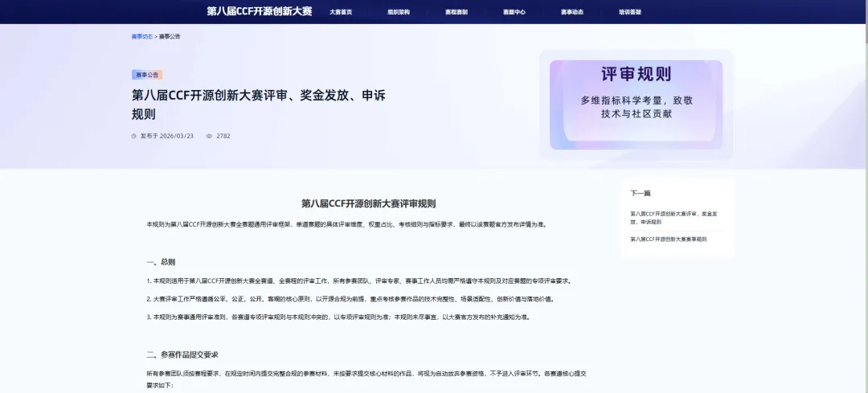
Task: Open the 赛程赛制 nav item
Action: [x=457, y=12]
